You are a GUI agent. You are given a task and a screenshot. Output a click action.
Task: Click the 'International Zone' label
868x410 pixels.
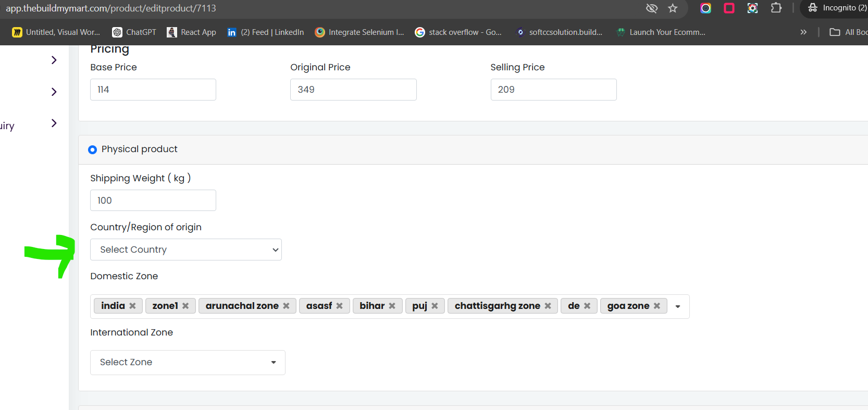coord(131,332)
